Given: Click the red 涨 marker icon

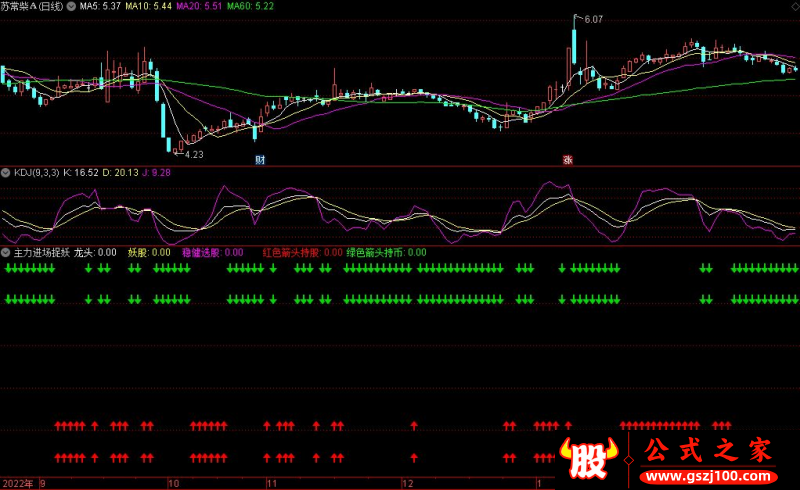Looking at the screenshot, I should 567,160.
